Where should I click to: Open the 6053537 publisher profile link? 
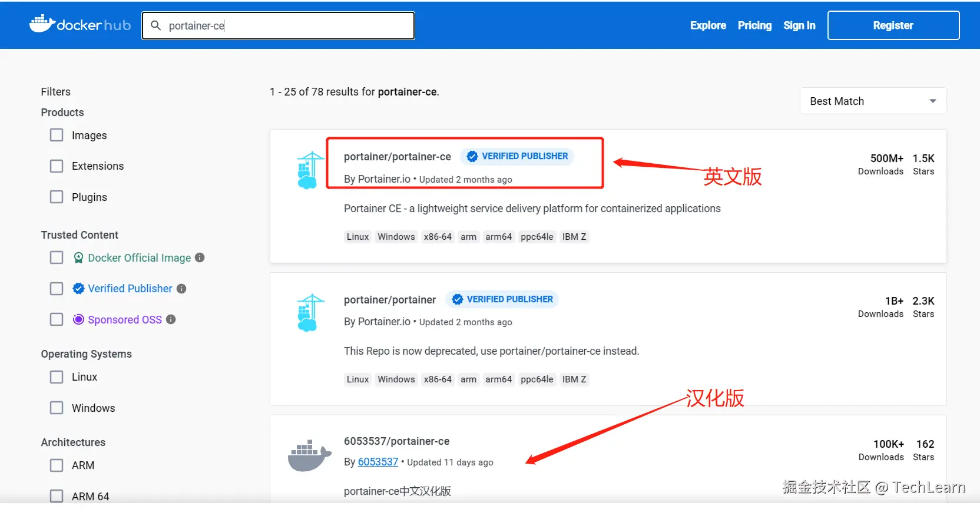(378, 462)
